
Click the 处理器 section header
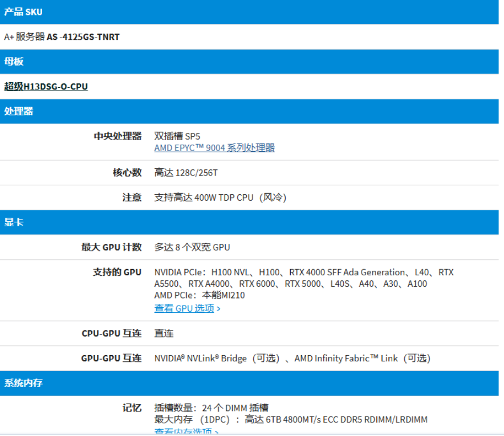(x=249, y=112)
